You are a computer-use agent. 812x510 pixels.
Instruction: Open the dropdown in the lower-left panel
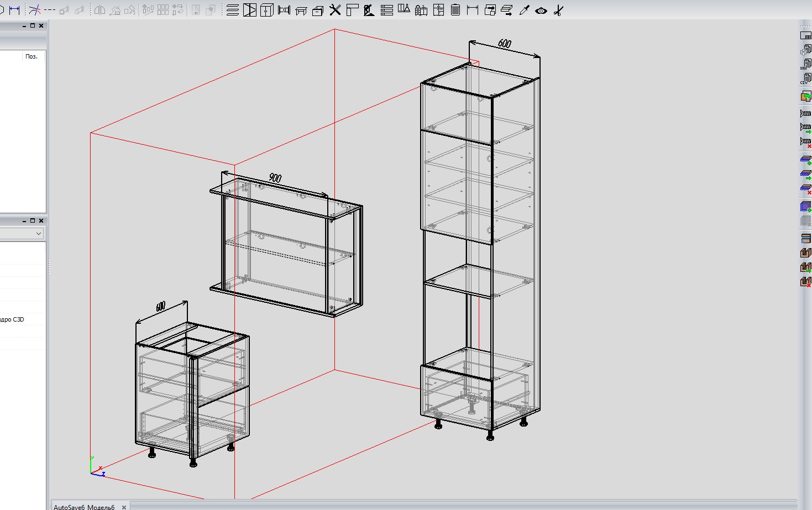pos(39,234)
